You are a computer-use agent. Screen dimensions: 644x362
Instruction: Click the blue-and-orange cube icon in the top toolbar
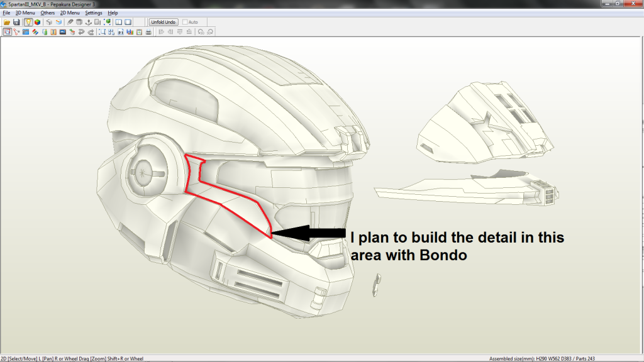pos(58,22)
